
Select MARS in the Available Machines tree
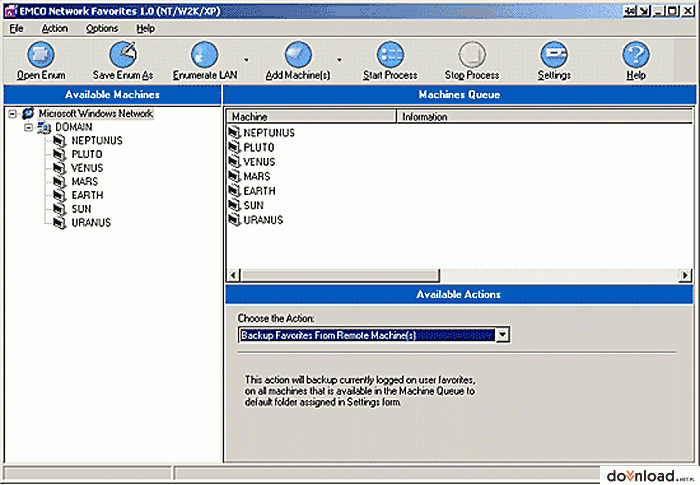tap(85, 182)
